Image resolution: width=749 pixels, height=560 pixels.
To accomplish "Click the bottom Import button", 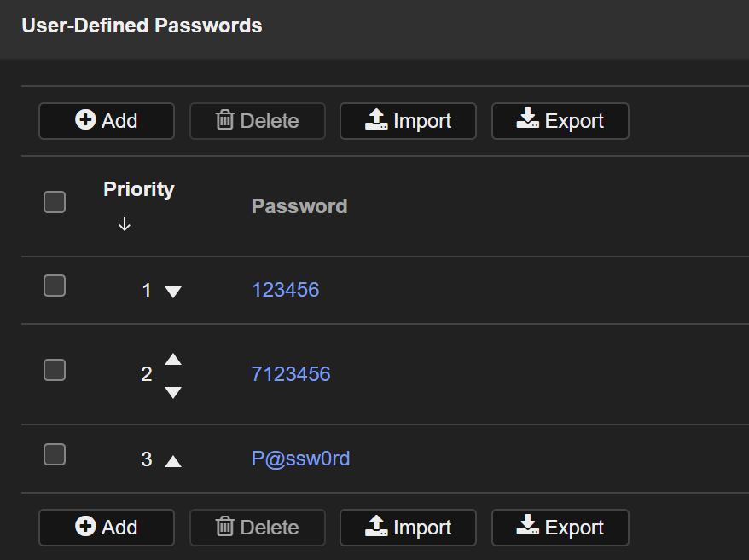I will pos(409,528).
